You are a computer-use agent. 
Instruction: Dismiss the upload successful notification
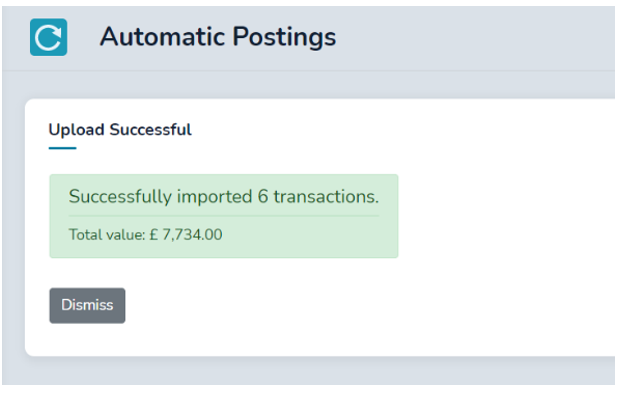(87, 305)
